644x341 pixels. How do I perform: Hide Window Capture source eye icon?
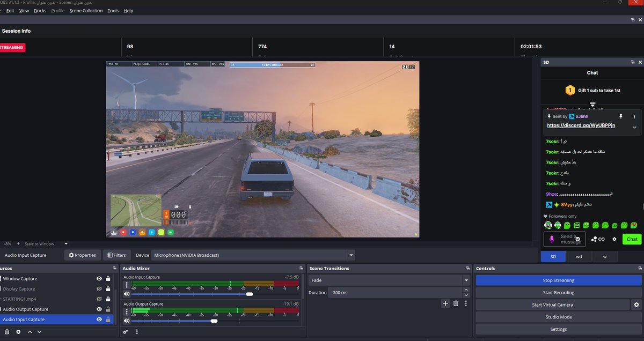click(99, 279)
